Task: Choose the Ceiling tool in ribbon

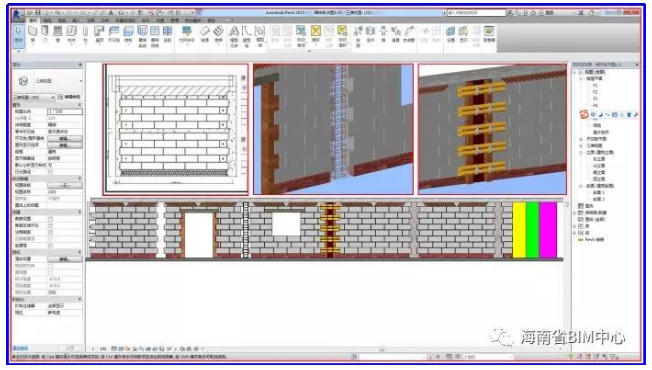Action: tap(114, 34)
